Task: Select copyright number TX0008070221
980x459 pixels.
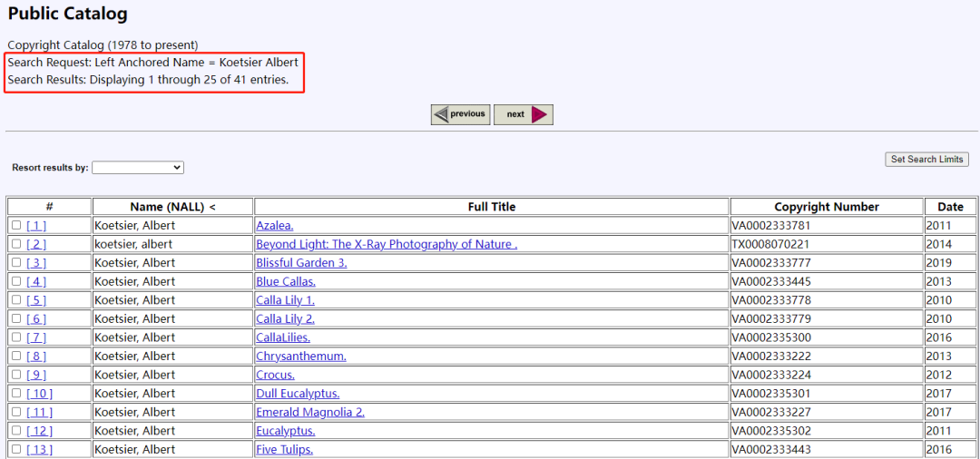Action: pos(771,244)
